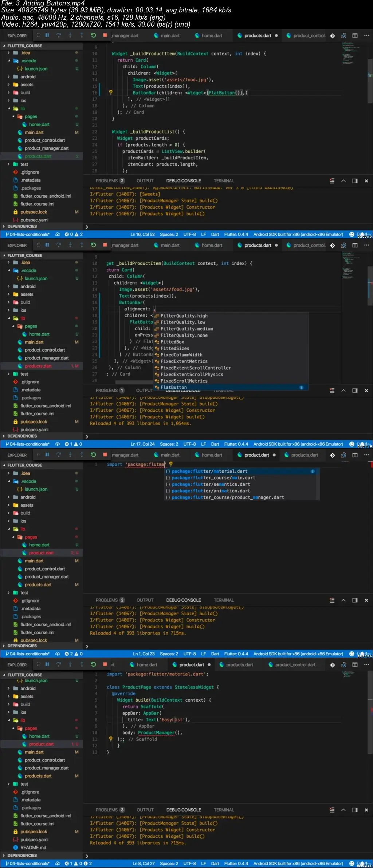Expand the .idea folder in the top frame
373x868 pixels.
[x=9, y=53]
